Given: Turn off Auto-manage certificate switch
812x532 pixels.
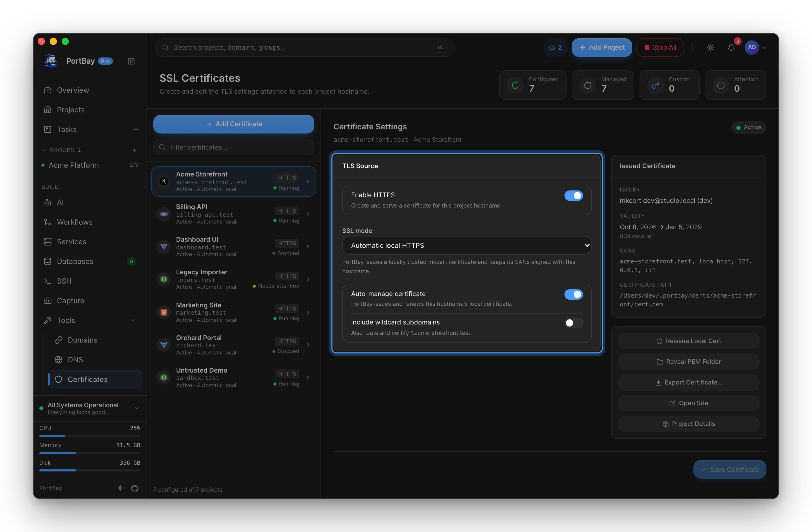Looking at the screenshot, I should pos(574,294).
